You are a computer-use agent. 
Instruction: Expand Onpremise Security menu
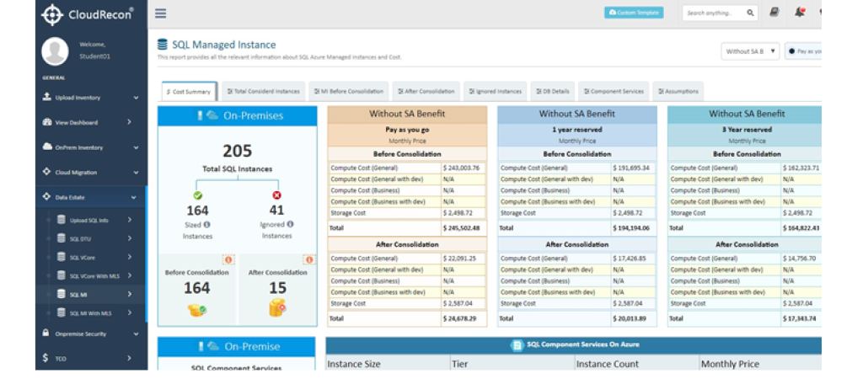pos(91,334)
